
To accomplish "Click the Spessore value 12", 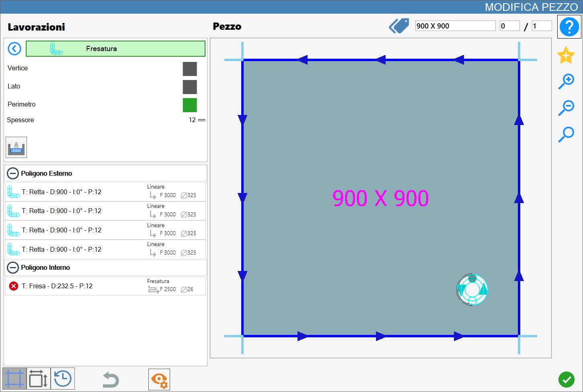I will pos(192,120).
